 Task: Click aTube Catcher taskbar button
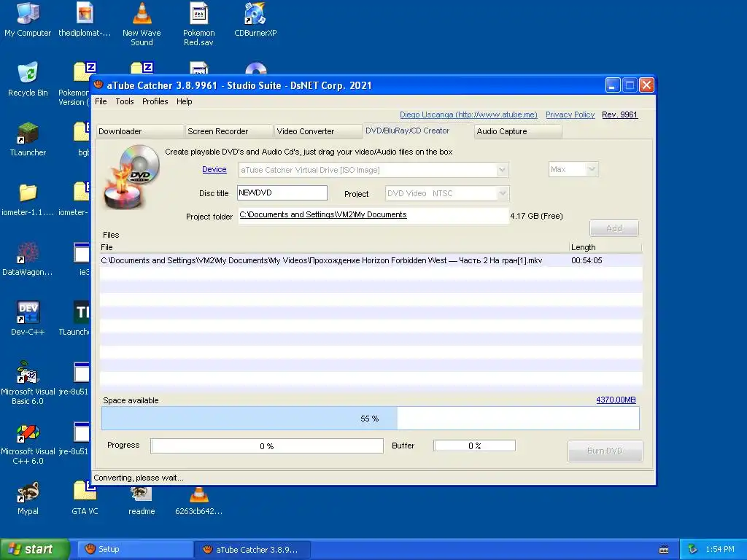pos(252,550)
